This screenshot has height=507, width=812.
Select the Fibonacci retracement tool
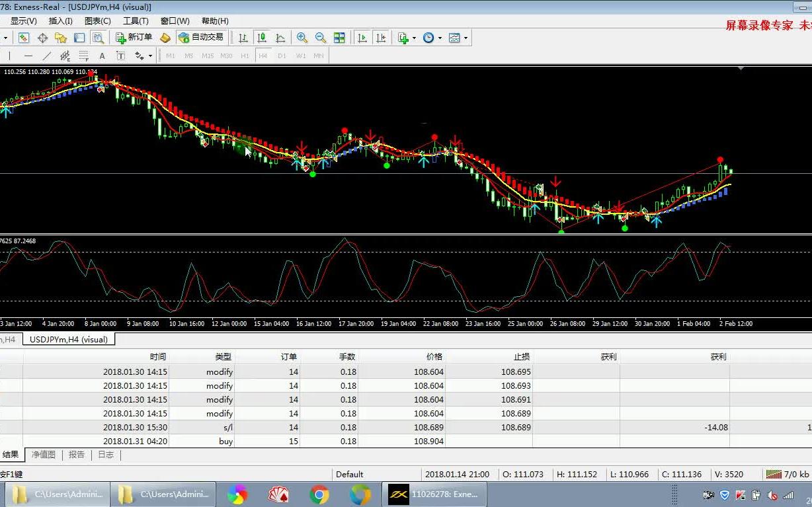click(x=83, y=56)
